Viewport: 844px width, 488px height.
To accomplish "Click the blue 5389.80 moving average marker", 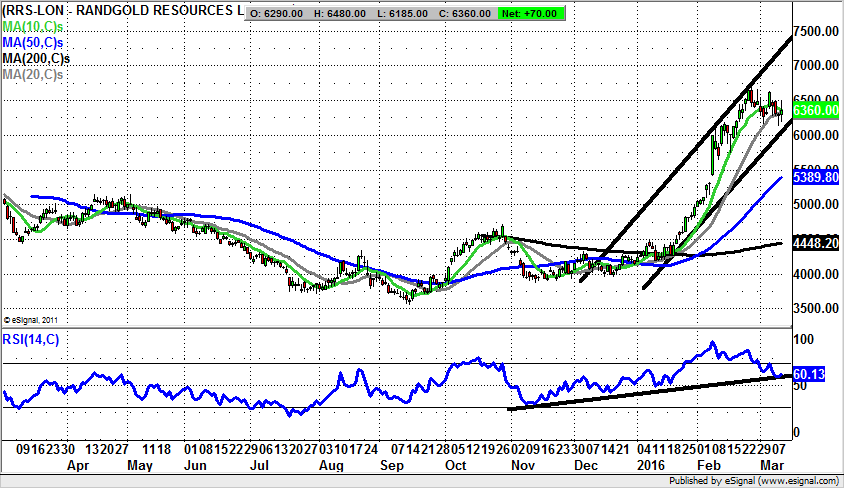I will tap(815, 177).
